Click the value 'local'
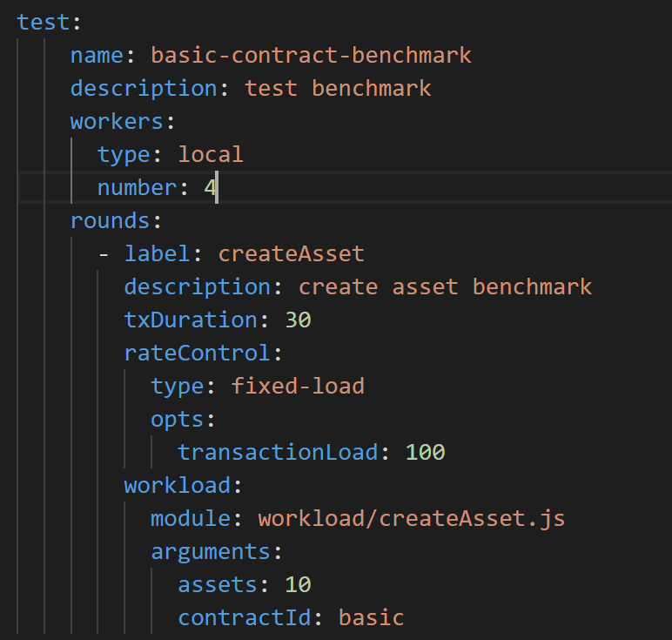The image size is (672, 640). pyautogui.click(x=211, y=154)
